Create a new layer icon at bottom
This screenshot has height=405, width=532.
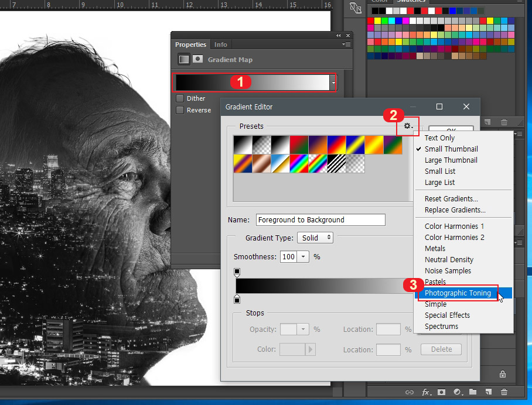[488, 392]
